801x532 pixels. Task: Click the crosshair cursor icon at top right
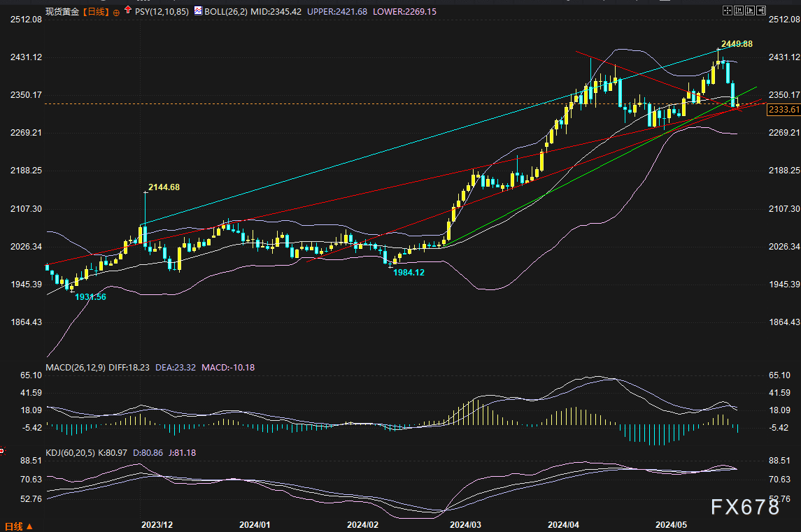pyautogui.click(x=728, y=10)
